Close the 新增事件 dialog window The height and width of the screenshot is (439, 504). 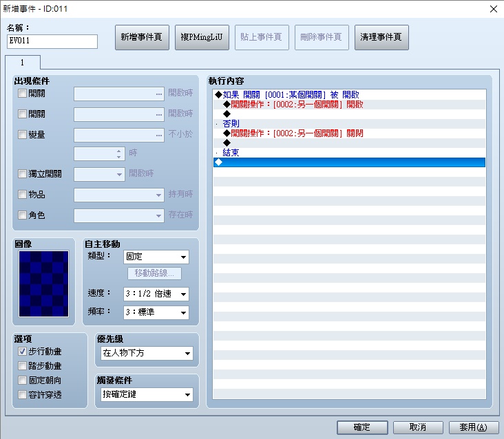tap(494, 9)
